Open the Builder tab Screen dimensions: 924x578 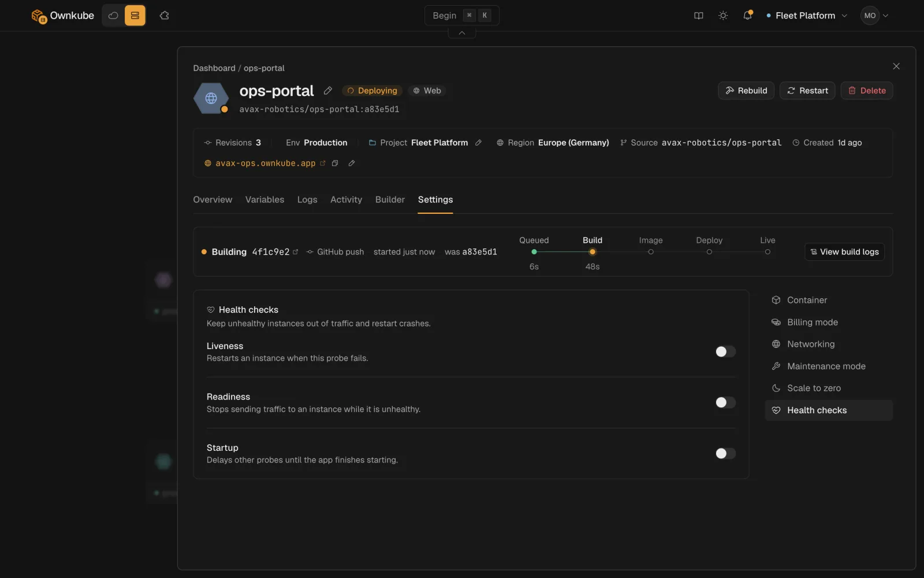click(390, 199)
